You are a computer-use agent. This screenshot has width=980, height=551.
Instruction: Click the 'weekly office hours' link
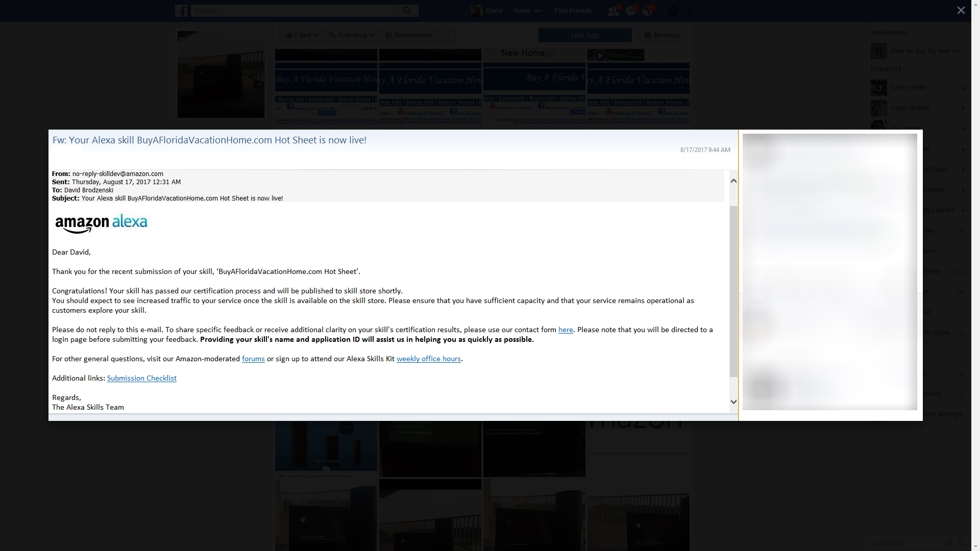(x=429, y=359)
